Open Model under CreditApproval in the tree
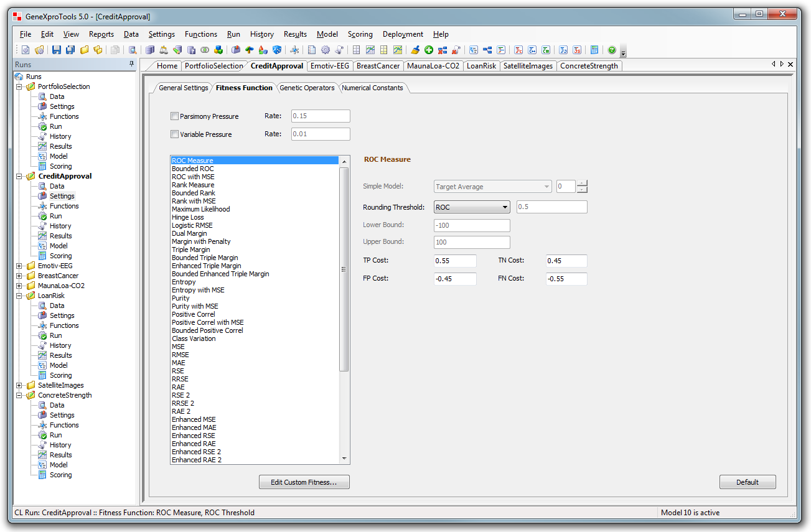 tap(59, 246)
